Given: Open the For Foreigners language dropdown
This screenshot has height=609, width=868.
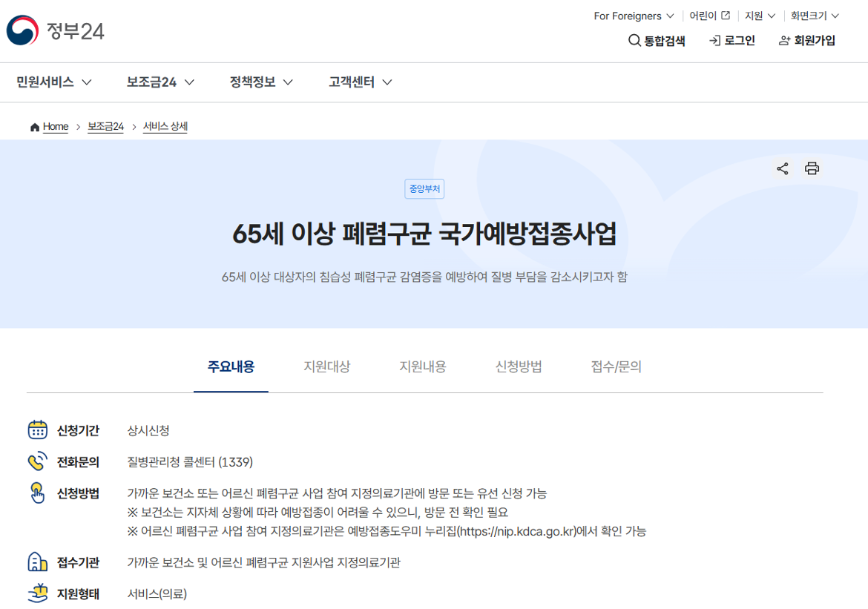Looking at the screenshot, I should (x=633, y=16).
